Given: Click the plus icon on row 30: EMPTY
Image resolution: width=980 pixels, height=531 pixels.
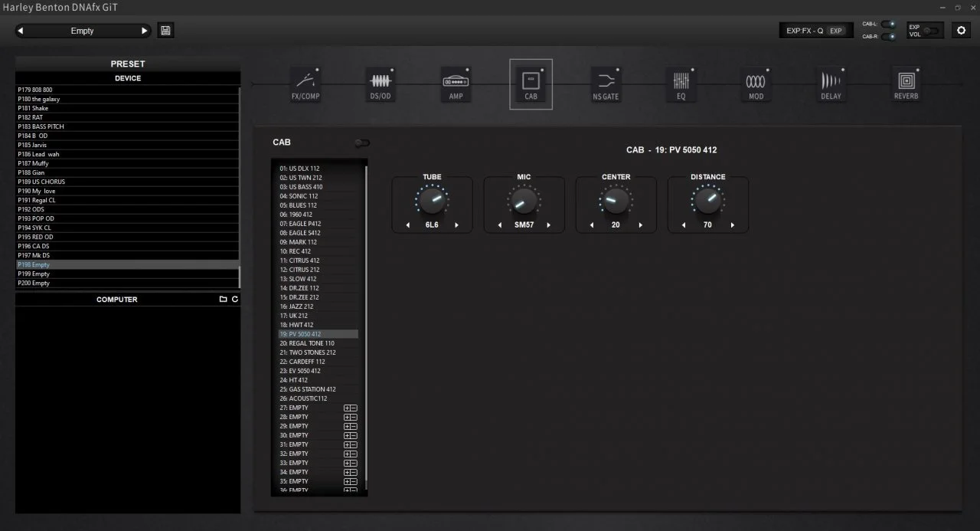Looking at the screenshot, I should pyautogui.click(x=347, y=435).
